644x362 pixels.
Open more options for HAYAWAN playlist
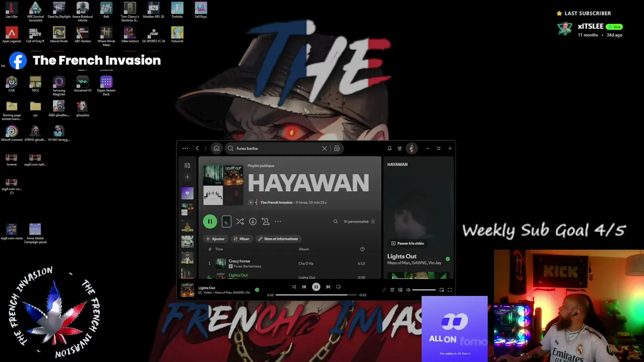coord(278,221)
